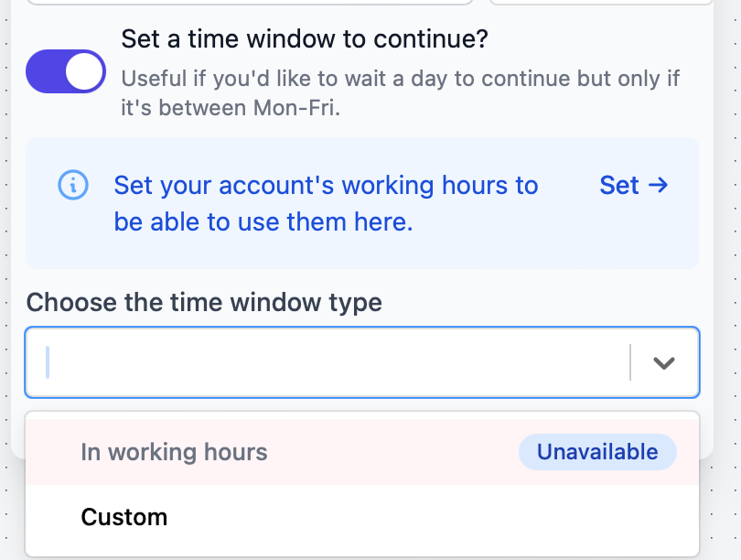The height and width of the screenshot is (560, 741).
Task: Click the 'In working hours' row highlighted in pink
Action: pos(174,451)
